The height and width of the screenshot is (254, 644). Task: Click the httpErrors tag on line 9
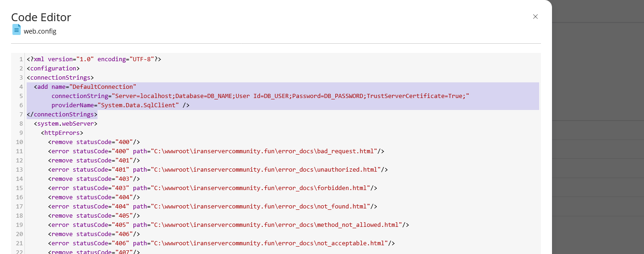pyautogui.click(x=62, y=133)
